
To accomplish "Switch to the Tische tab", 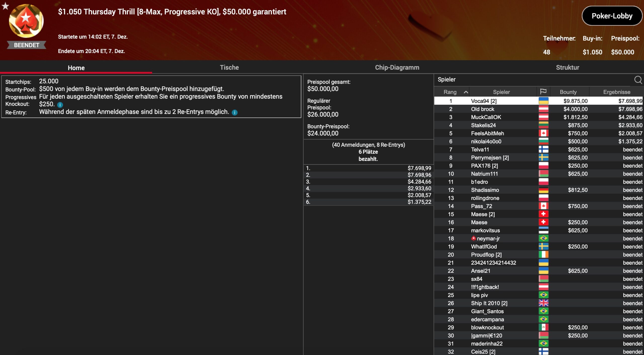I will coord(229,67).
